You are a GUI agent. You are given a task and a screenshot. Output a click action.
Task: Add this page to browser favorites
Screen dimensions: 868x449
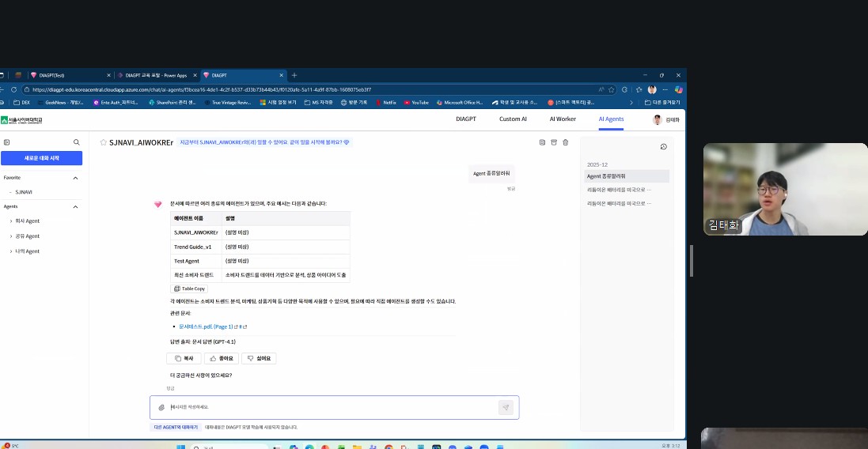(611, 89)
